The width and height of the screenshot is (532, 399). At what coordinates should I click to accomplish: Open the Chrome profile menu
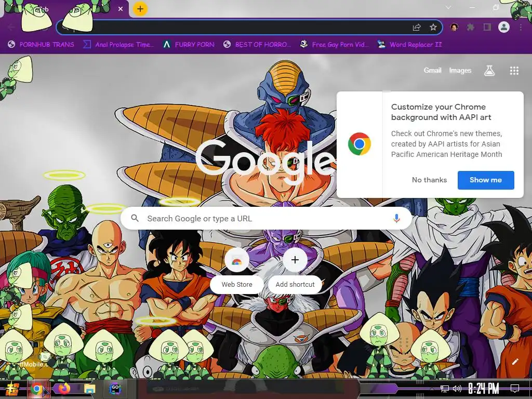504,27
